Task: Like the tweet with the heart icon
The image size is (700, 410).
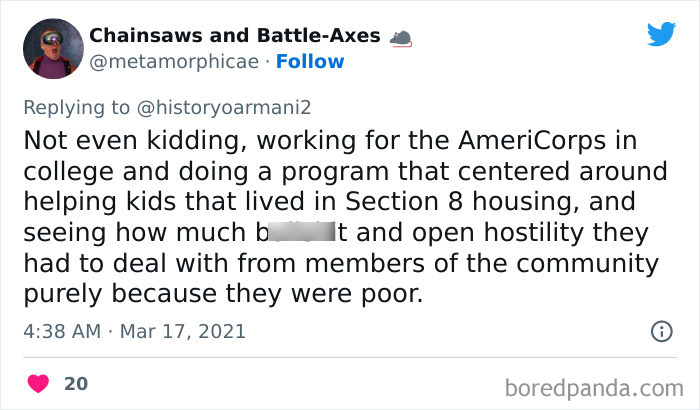Action: [39, 383]
